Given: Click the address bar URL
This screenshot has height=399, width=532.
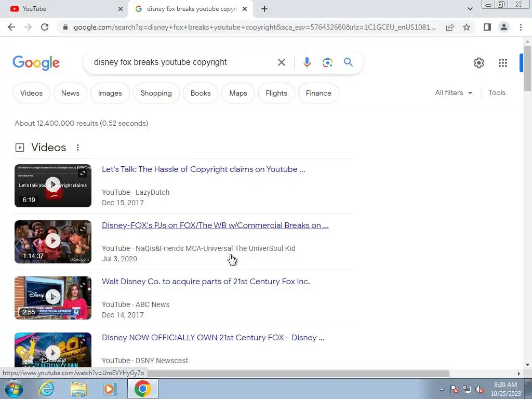Looking at the screenshot, I should click(255, 27).
